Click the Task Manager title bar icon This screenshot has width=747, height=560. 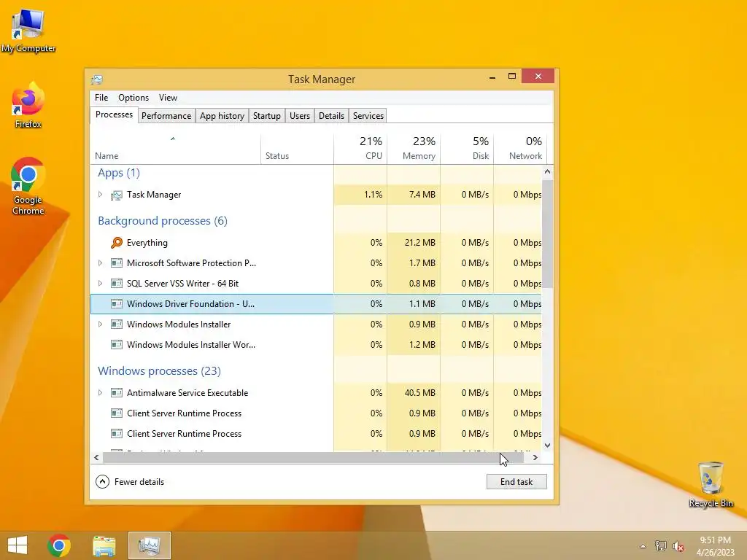(97, 79)
